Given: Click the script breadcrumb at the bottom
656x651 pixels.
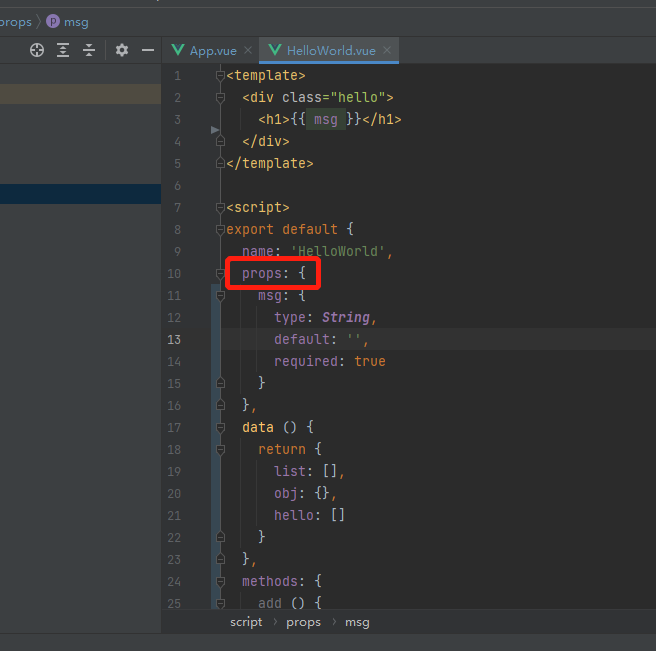Looking at the screenshot, I should tap(246, 623).
